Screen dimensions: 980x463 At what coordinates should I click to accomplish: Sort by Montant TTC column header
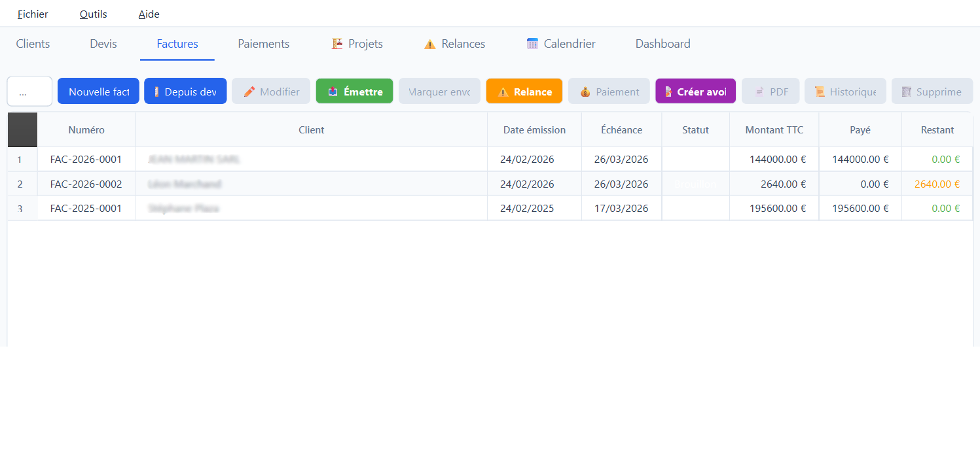click(x=774, y=129)
